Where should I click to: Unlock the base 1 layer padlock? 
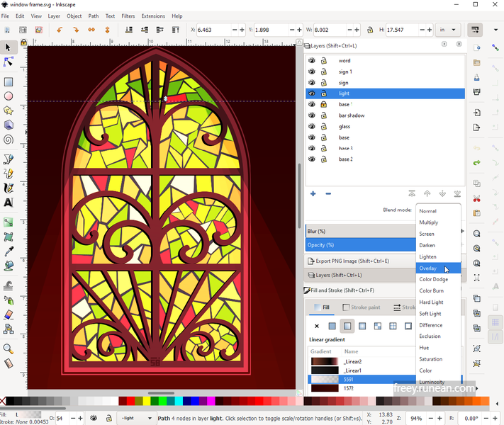coord(324,104)
